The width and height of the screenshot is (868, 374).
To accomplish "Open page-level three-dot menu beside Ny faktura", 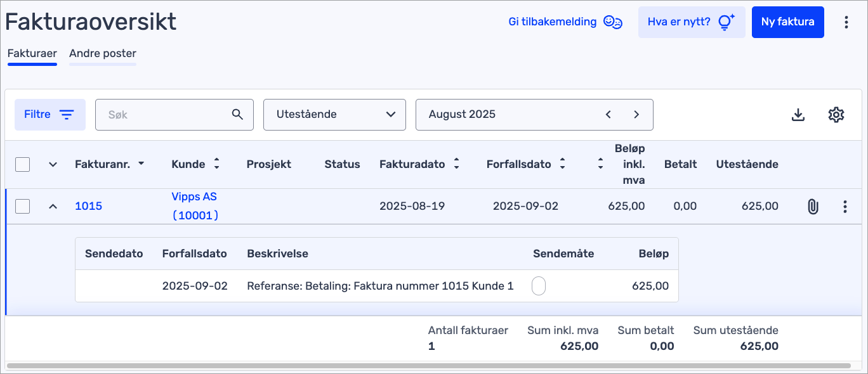I will (846, 22).
